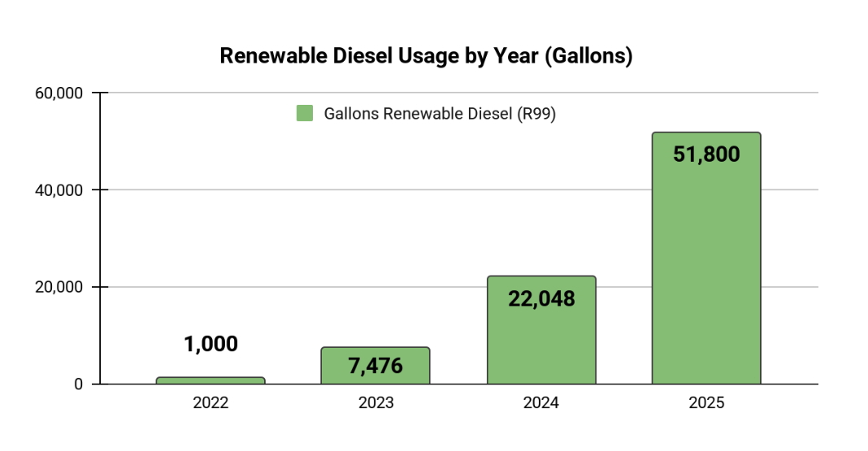Select the 2023 bar
This screenshot has height=451, width=868.
click(x=375, y=366)
